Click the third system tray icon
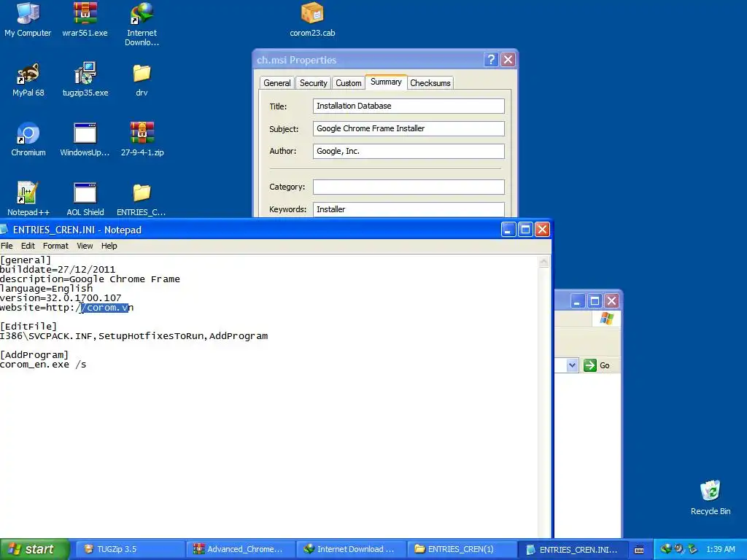The height and width of the screenshot is (560, 747). [x=692, y=549]
